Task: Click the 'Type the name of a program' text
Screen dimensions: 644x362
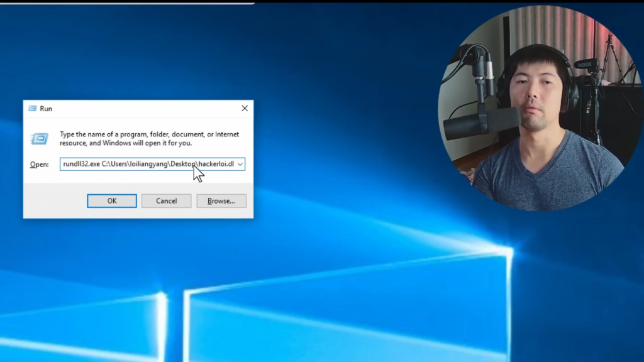Action: (150, 139)
